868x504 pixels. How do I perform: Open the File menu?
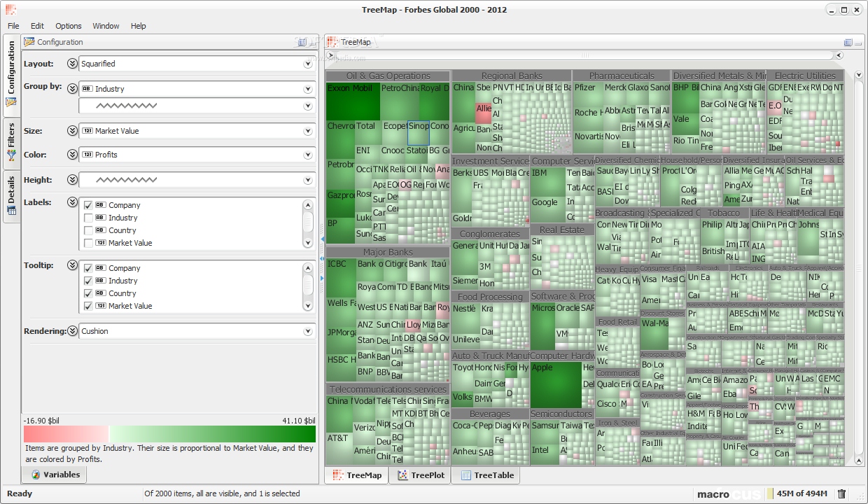tap(13, 26)
